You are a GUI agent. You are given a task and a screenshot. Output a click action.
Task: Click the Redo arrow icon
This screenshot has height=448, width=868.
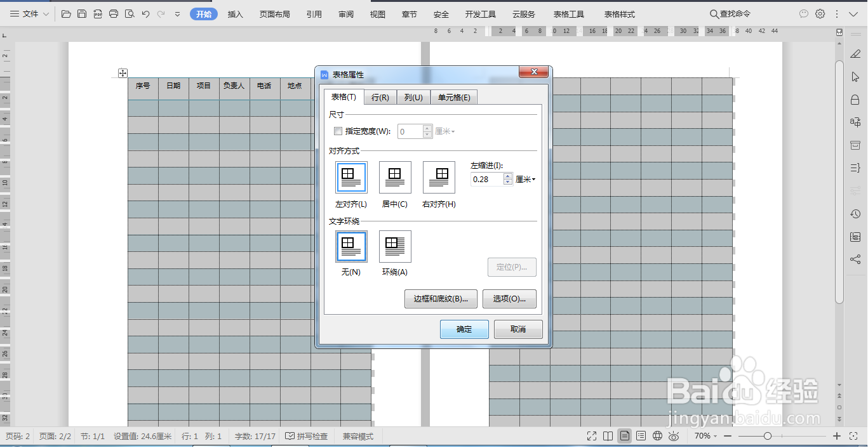coord(161,14)
